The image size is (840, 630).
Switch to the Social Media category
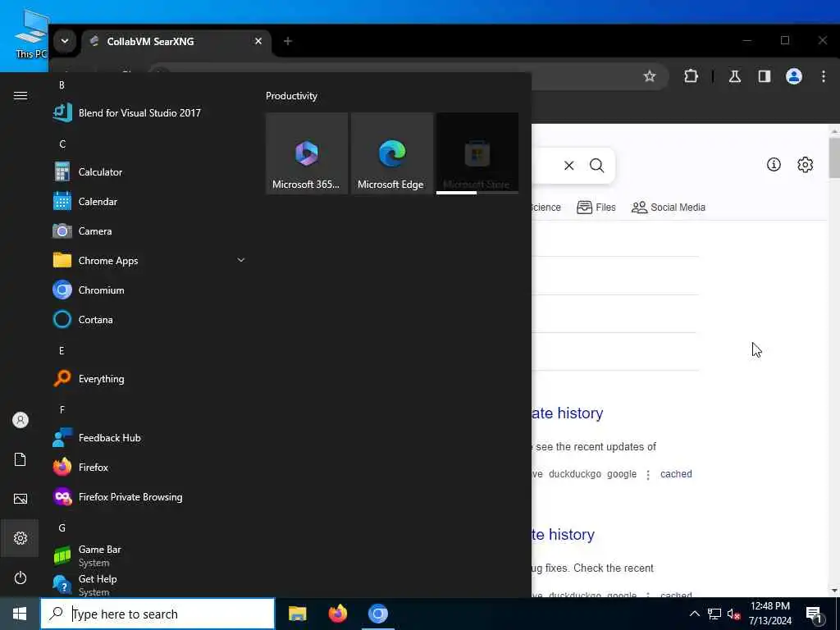[x=669, y=208]
